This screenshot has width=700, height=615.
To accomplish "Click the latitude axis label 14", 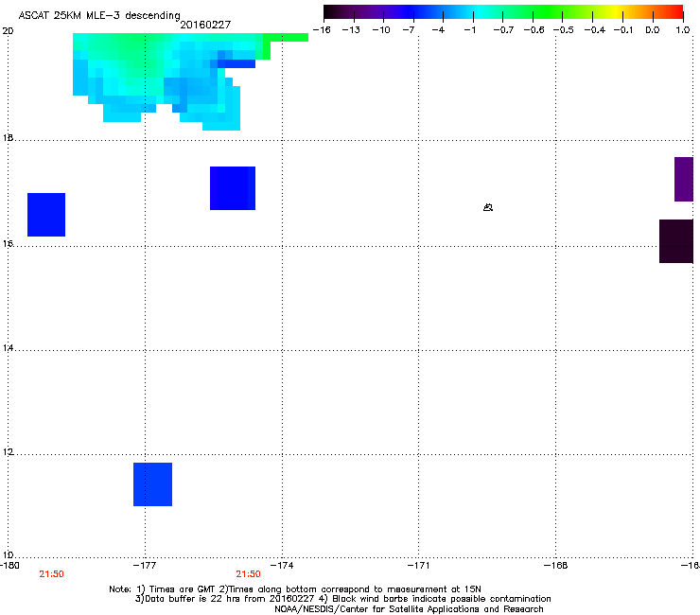I will pos(8,348).
